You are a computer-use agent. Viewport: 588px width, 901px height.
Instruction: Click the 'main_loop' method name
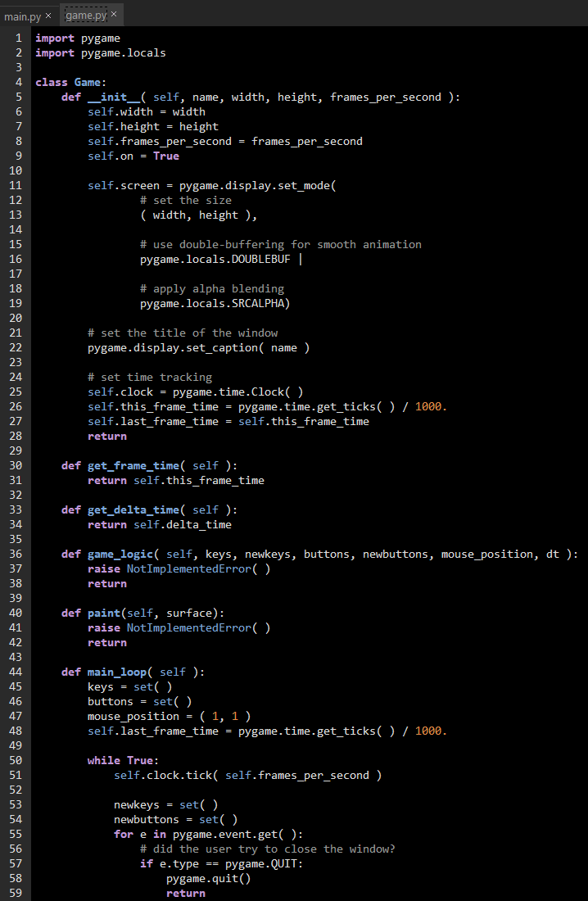[117, 672]
